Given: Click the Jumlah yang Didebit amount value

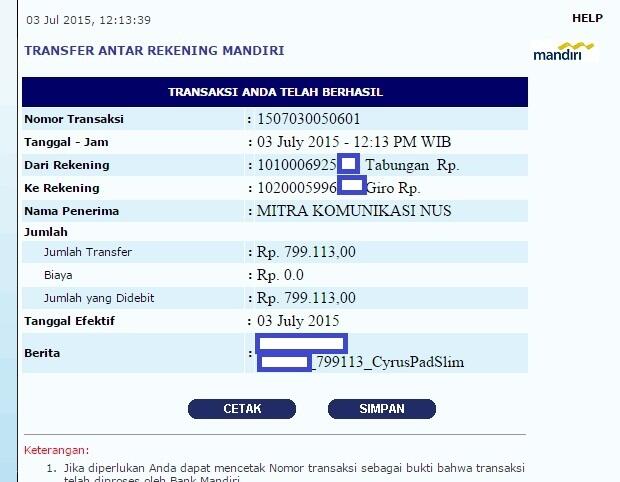Looking at the screenshot, I should 306,298.
